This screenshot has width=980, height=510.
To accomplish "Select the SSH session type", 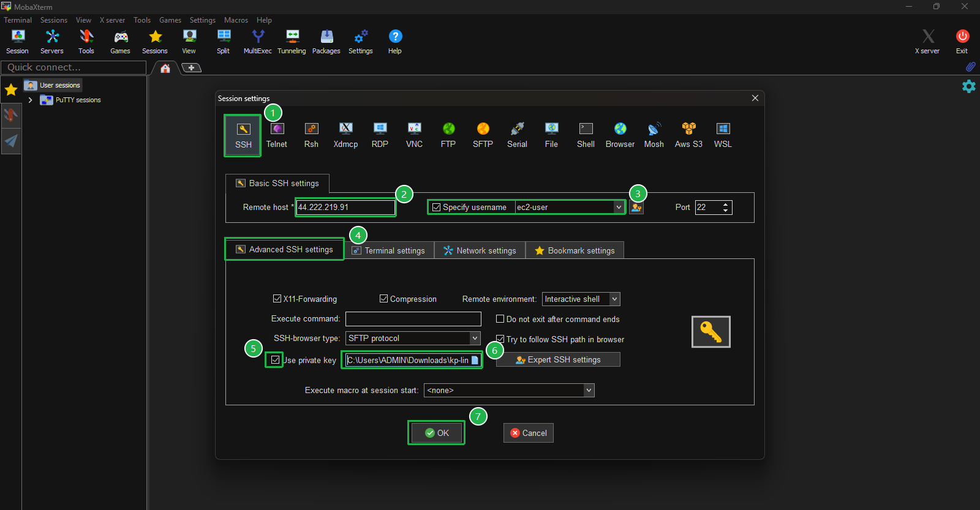I will click(x=243, y=136).
